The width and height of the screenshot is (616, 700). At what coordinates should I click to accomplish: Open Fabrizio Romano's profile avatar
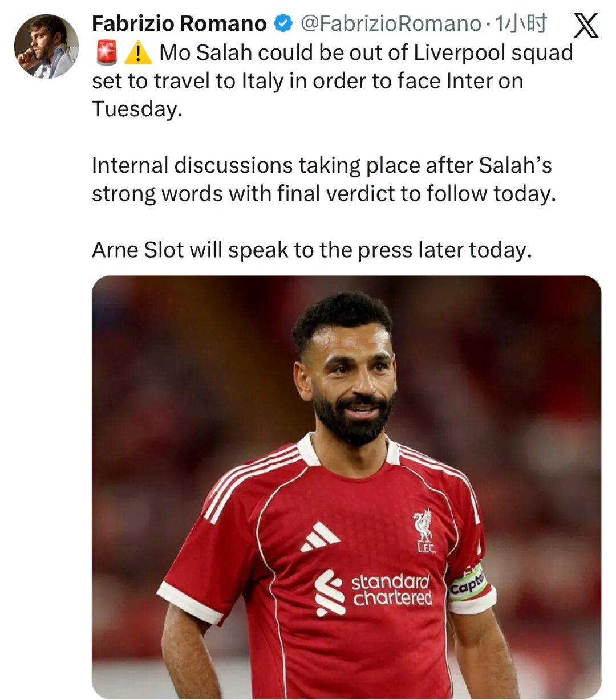[46, 46]
